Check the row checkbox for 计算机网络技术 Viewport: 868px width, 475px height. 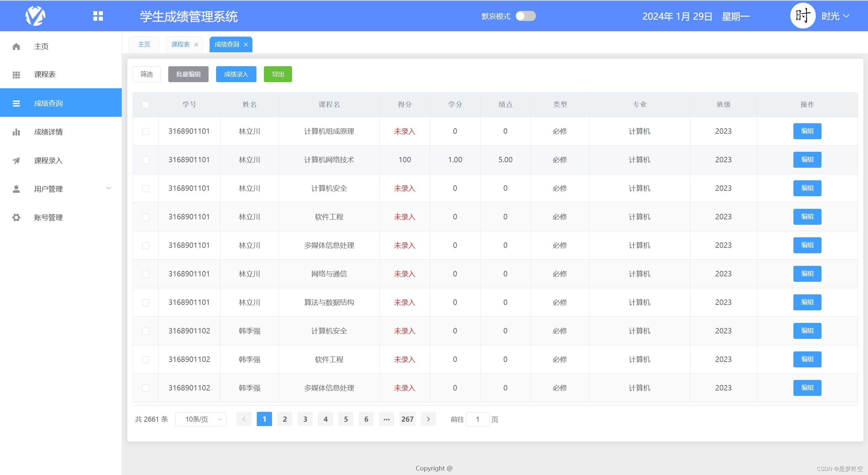[146, 160]
